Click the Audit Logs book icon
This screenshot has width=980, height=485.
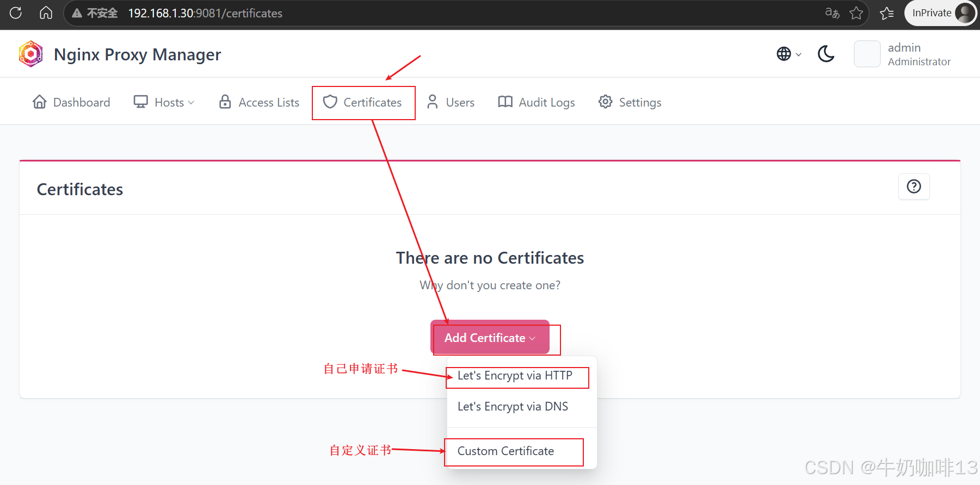(x=505, y=102)
